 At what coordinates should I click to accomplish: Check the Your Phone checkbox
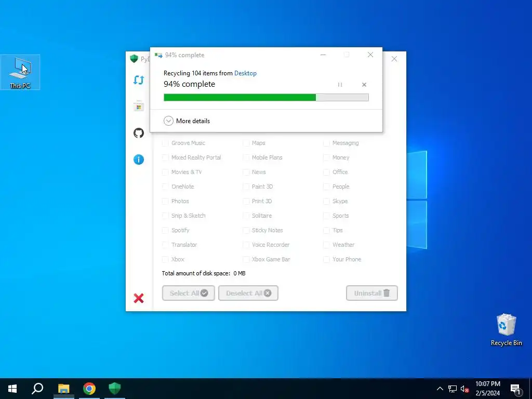[x=326, y=259]
